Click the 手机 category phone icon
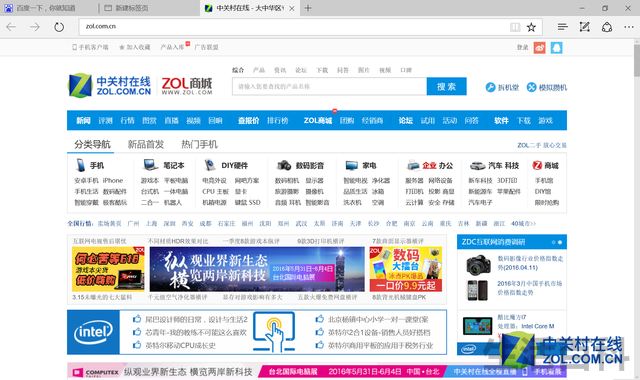 [x=80, y=165]
